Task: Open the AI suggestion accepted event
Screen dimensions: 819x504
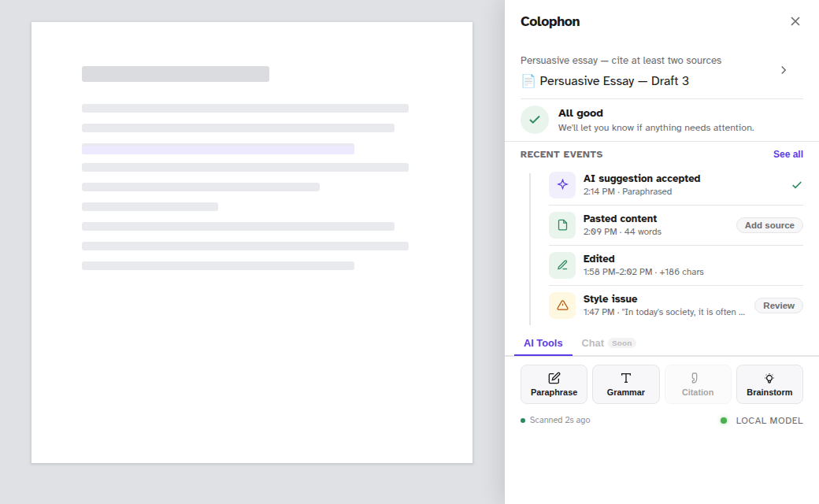Action: click(x=641, y=179)
